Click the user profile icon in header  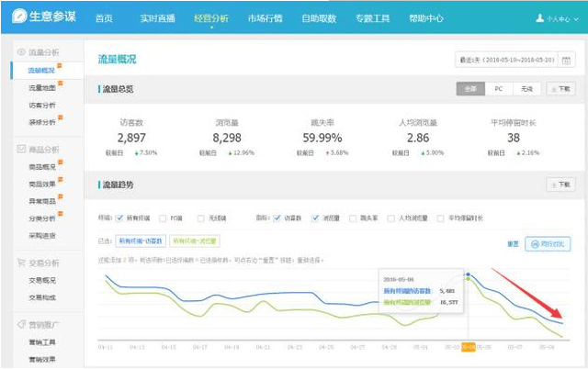coord(539,18)
